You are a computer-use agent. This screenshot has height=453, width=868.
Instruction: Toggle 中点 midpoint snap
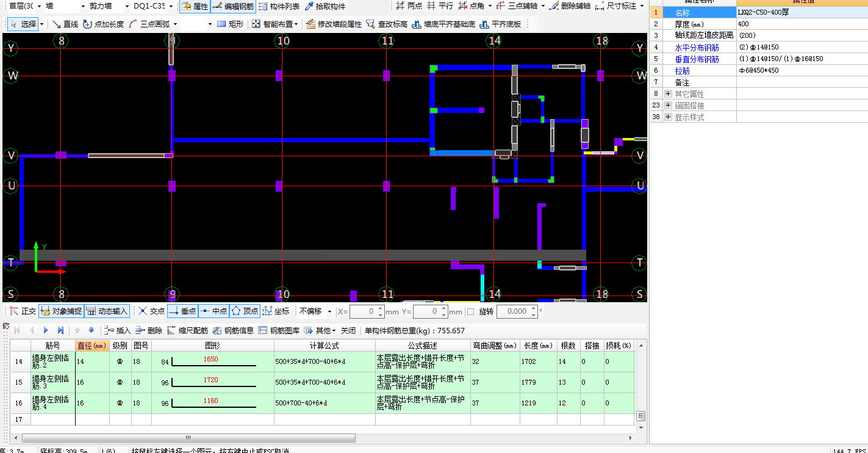pyautogui.click(x=213, y=311)
